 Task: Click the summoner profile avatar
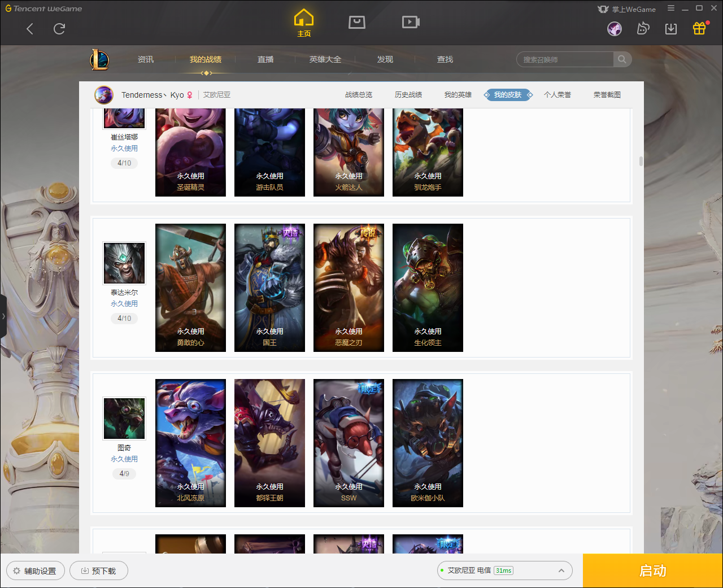coord(104,95)
